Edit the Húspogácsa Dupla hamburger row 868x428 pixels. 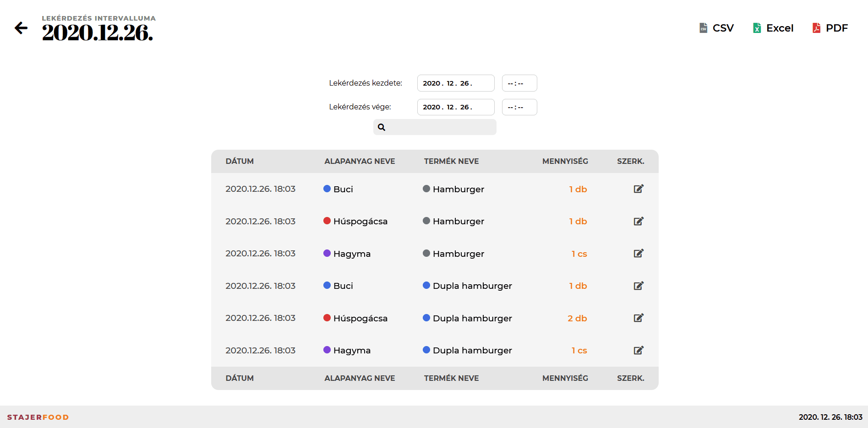pos(639,318)
